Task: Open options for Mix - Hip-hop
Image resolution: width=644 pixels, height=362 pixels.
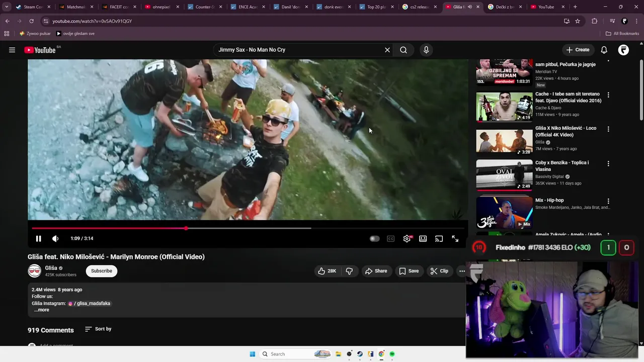Action: (608, 201)
